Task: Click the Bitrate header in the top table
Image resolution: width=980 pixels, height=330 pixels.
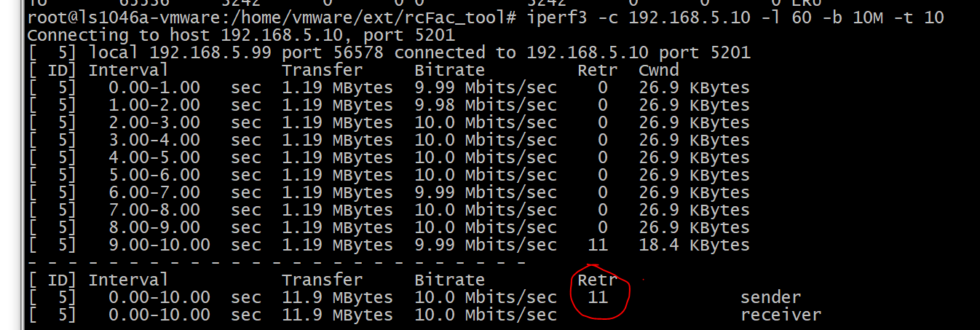Action: click(449, 70)
